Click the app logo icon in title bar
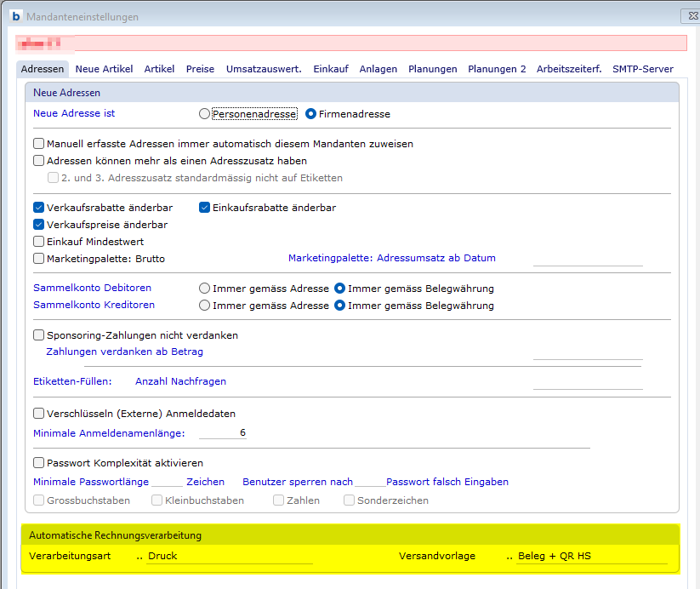700x589 pixels. [15, 16]
